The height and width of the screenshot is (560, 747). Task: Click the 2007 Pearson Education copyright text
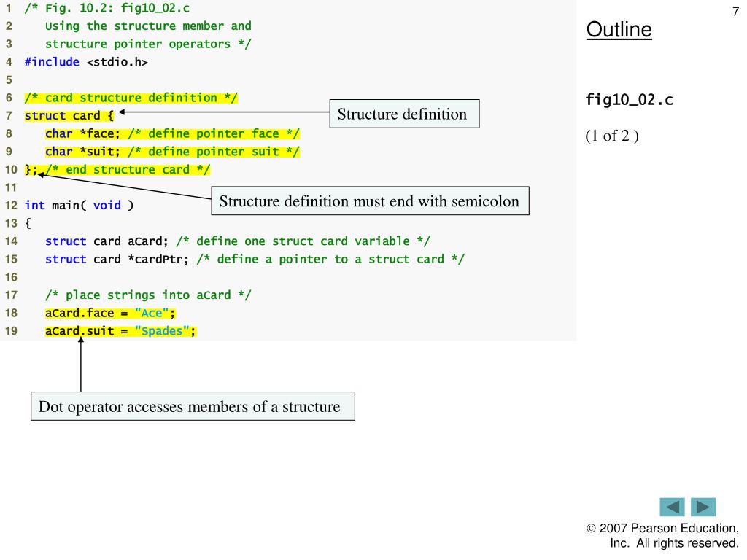pos(662,528)
